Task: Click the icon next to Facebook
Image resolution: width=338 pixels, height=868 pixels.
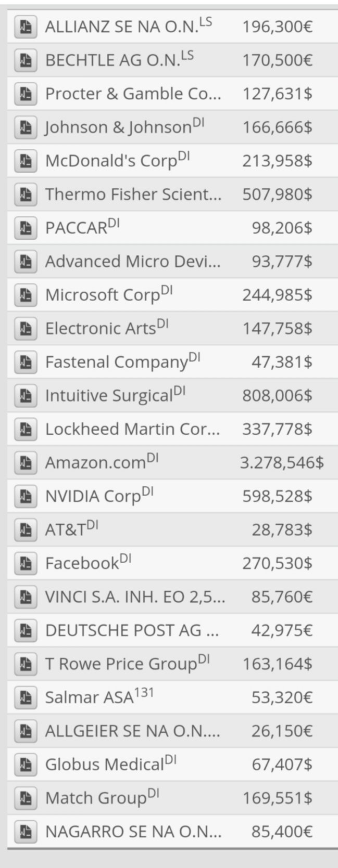Action: point(26,563)
